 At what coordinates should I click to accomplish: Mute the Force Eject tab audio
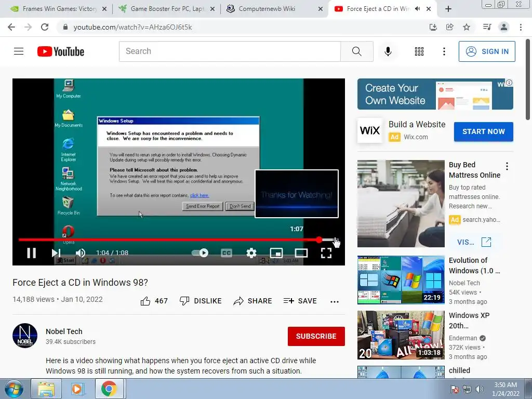tap(417, 9)
